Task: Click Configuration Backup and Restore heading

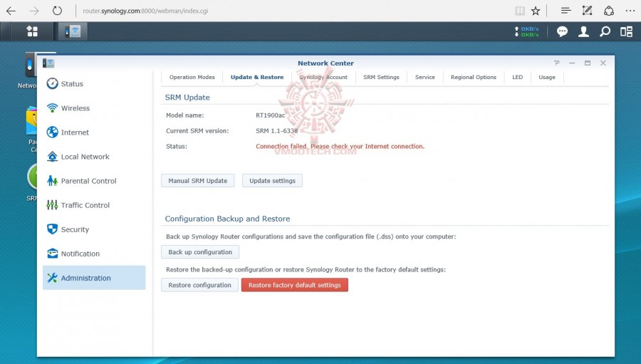Action: [227, 219]
